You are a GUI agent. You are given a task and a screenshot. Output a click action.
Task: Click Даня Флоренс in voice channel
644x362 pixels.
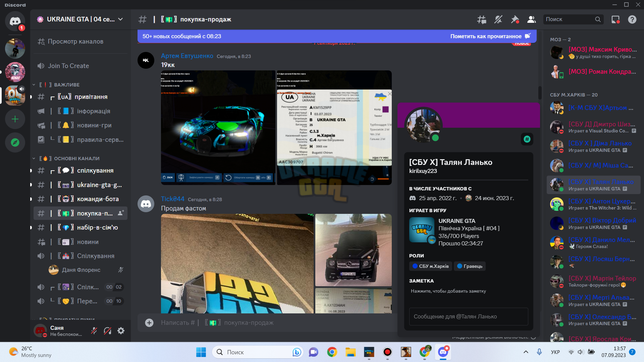click(86, 270)
